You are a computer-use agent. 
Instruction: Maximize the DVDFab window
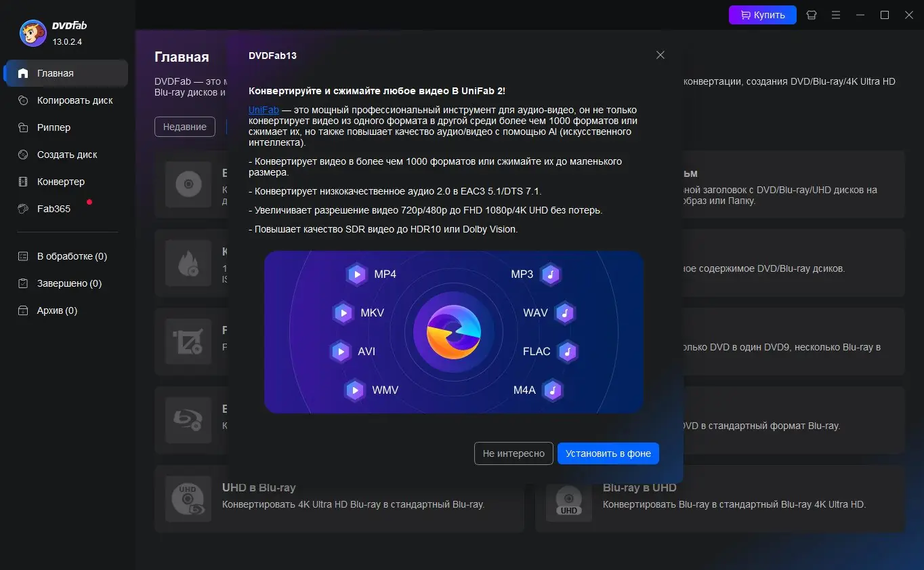pyautogui.click(x=885, y=15)
